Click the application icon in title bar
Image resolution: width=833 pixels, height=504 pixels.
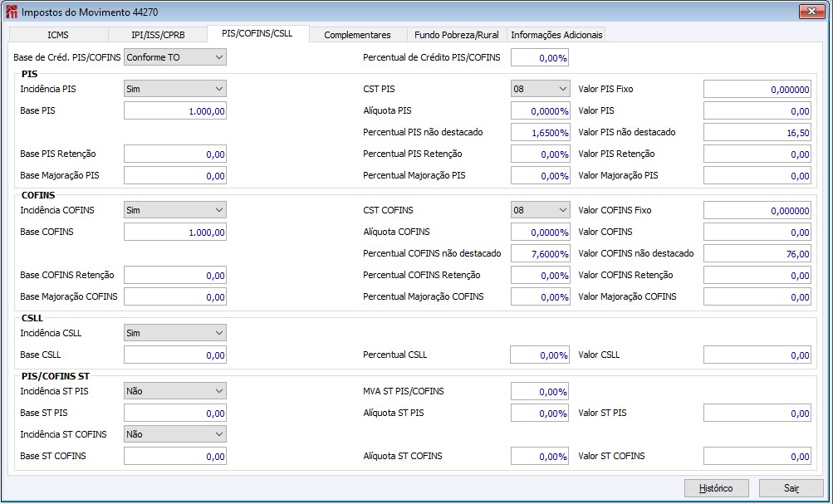[x=12, y=12]
